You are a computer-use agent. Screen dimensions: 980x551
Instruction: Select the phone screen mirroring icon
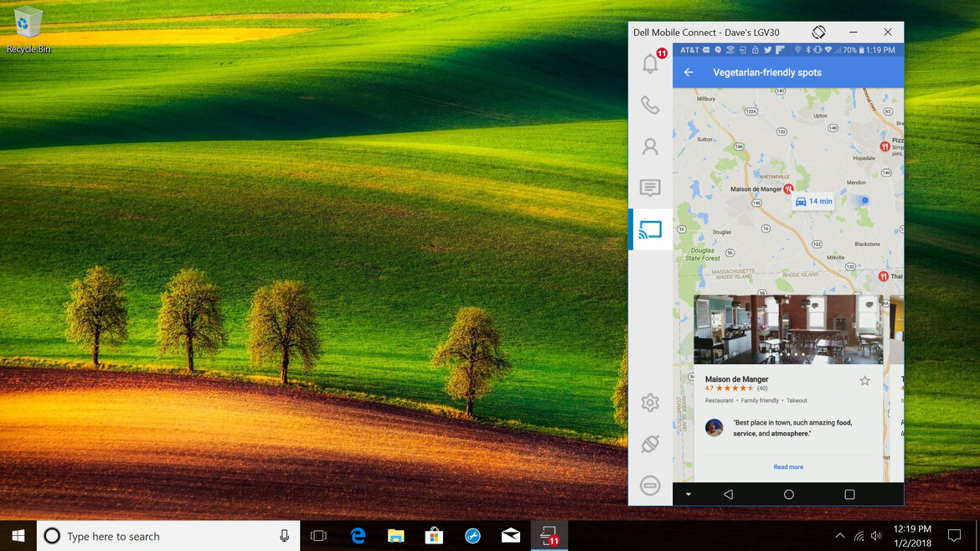click(x=650, y=230)
